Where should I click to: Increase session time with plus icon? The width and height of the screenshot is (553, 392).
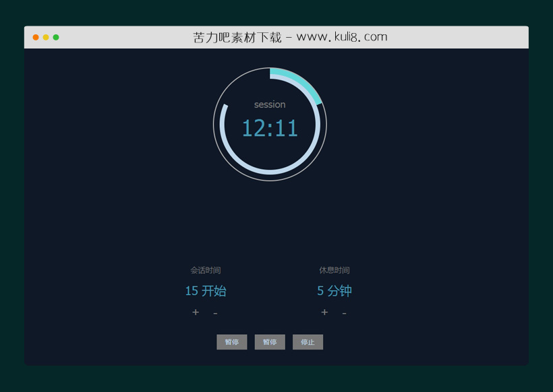coord(196,313)
